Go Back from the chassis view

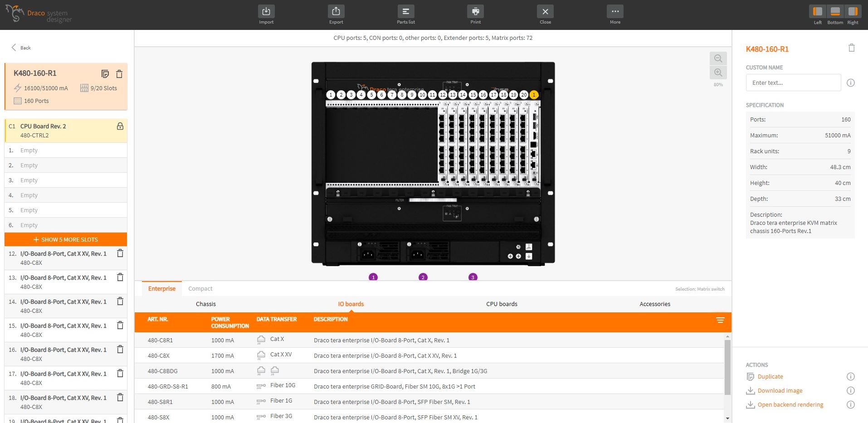point(21,48)
